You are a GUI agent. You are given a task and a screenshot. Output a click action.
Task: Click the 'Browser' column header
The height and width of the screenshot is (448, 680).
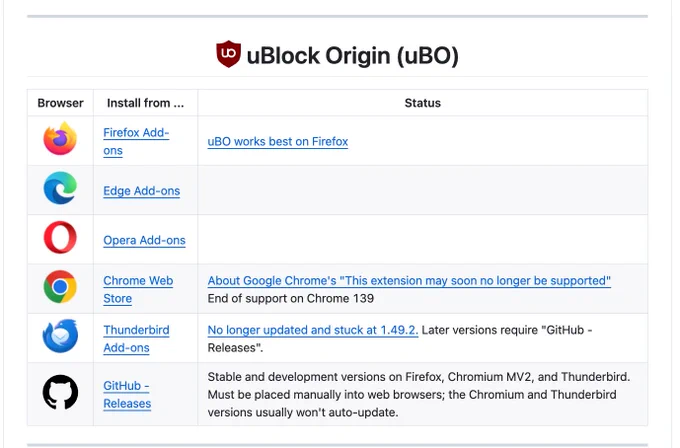(60, 103)
